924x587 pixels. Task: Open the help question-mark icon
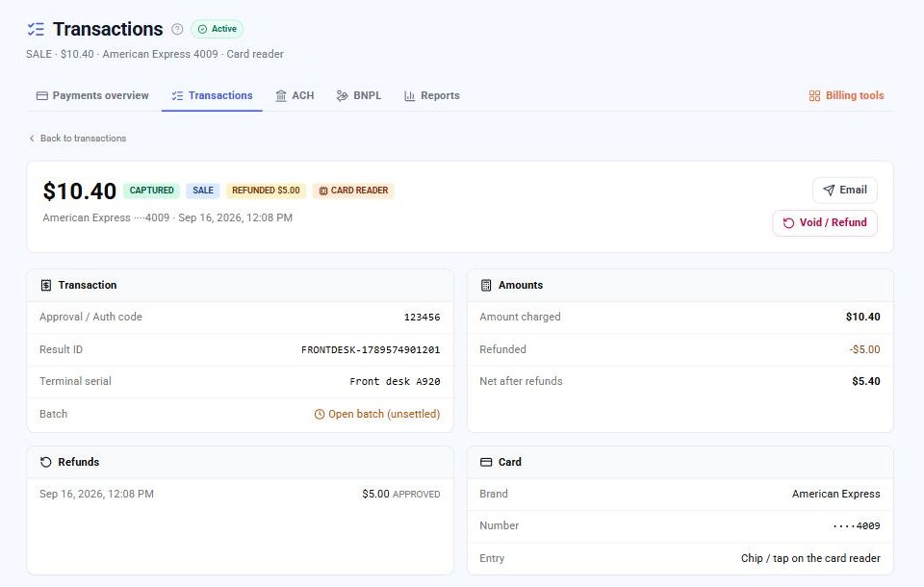point(177,29)
